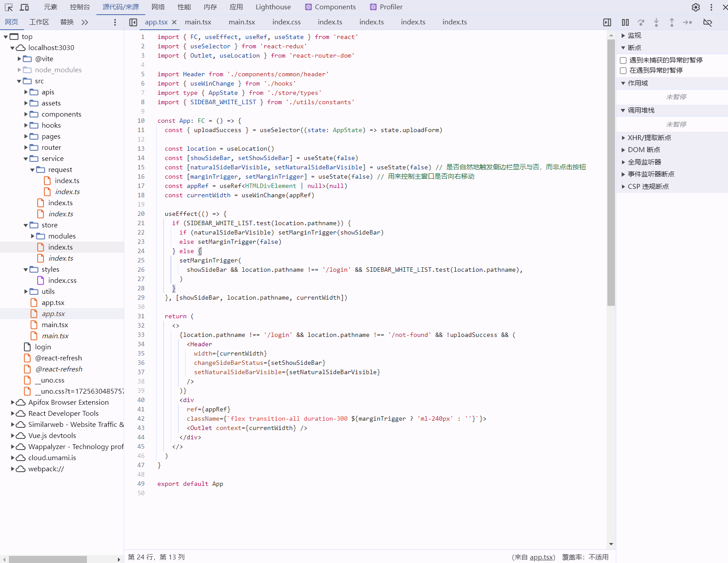Enable pause on uncaught exceptions checkbox
The height and width of the screenshot is (563, 728).
(623, 60)
